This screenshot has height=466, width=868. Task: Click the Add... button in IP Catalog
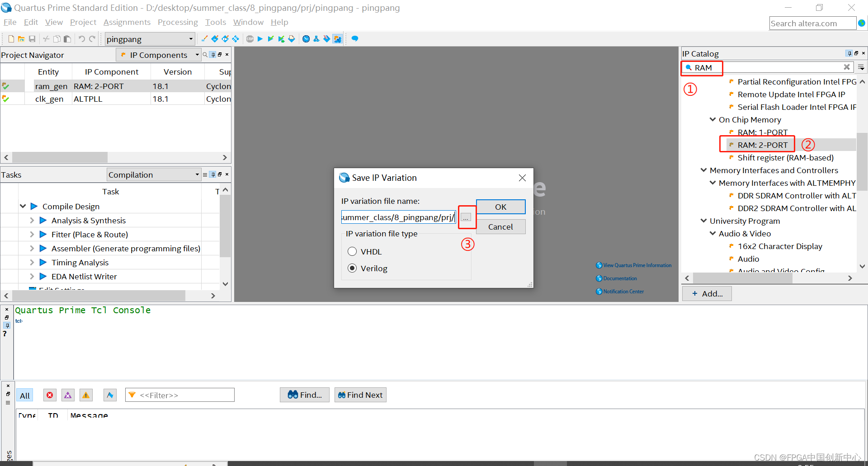point(707,293)
